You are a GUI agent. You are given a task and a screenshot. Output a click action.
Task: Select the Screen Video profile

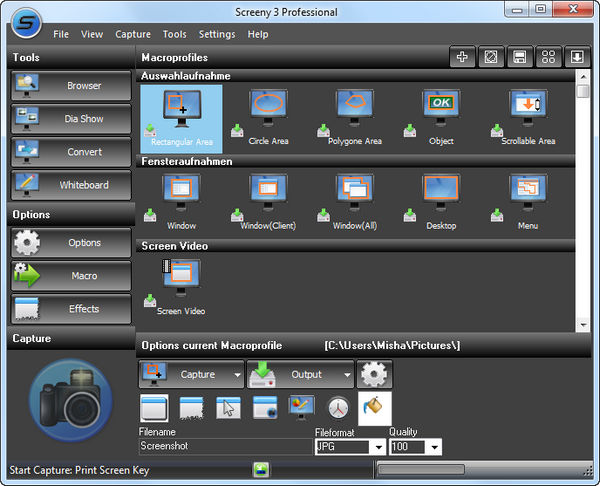coord(181,287)
